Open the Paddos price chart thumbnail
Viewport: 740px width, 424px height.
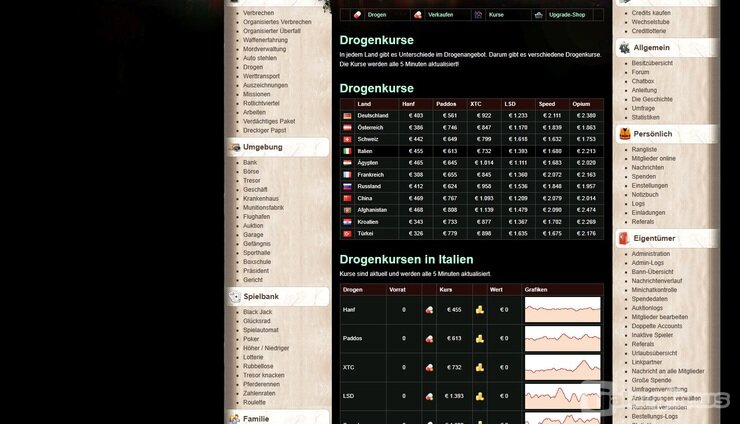point(563,339)
